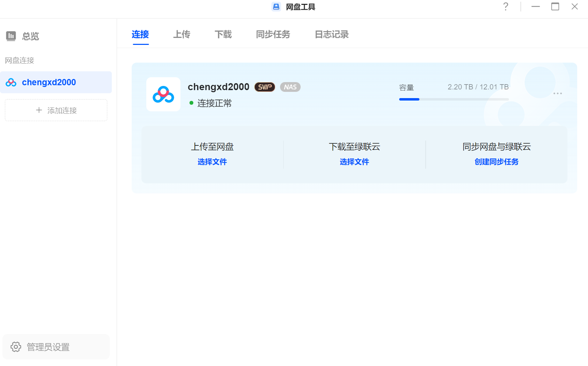The image size is (588, 366).
Task: Open the 同步任务 tab
Action: [x=273, y=34]
